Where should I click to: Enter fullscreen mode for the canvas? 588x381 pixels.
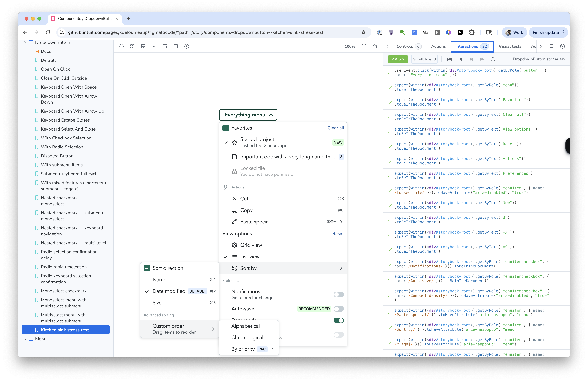pyautogui.click(x=364, y=46)
